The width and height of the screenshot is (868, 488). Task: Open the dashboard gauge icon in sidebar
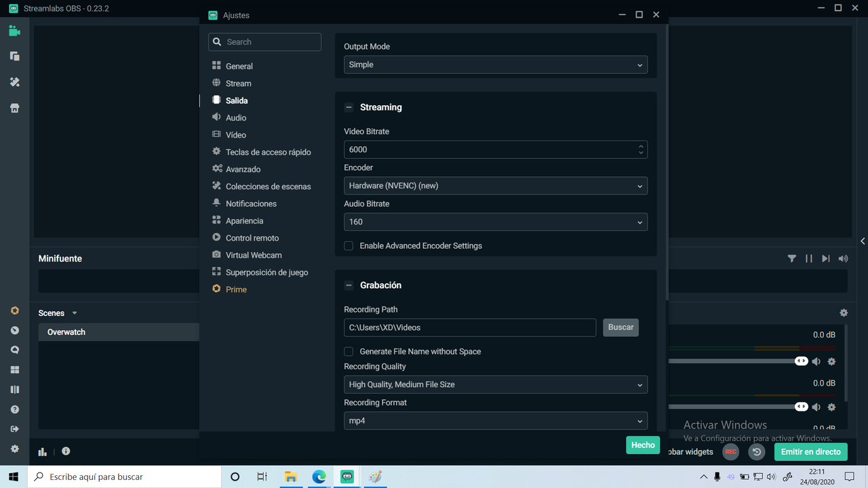(x=14, y=331)
